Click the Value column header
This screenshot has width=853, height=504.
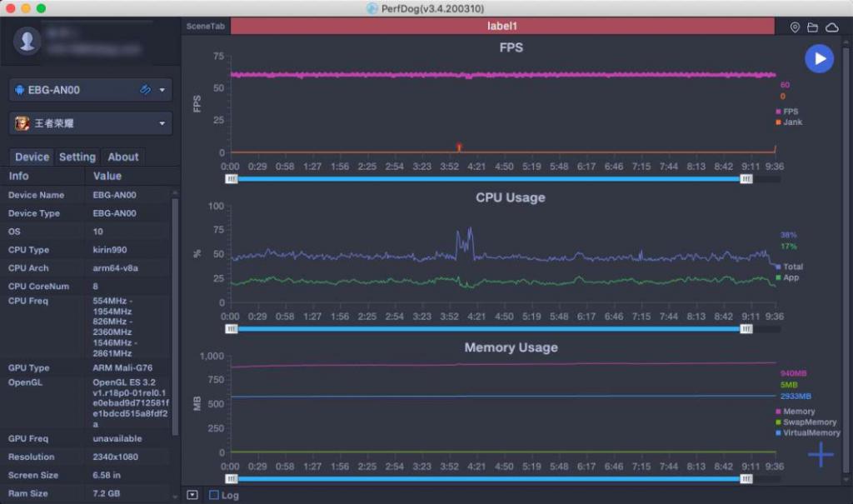107,176
